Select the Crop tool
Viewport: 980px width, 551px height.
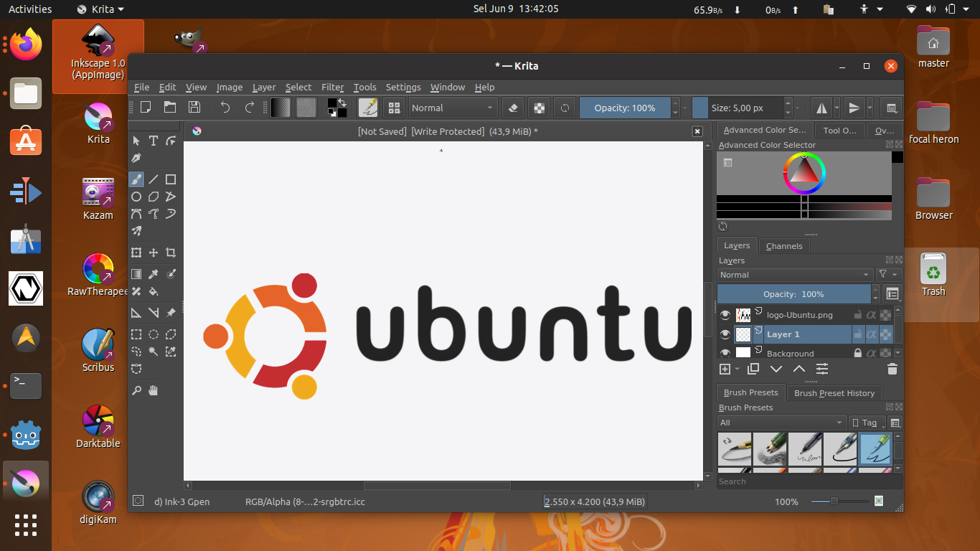point(171,253)
